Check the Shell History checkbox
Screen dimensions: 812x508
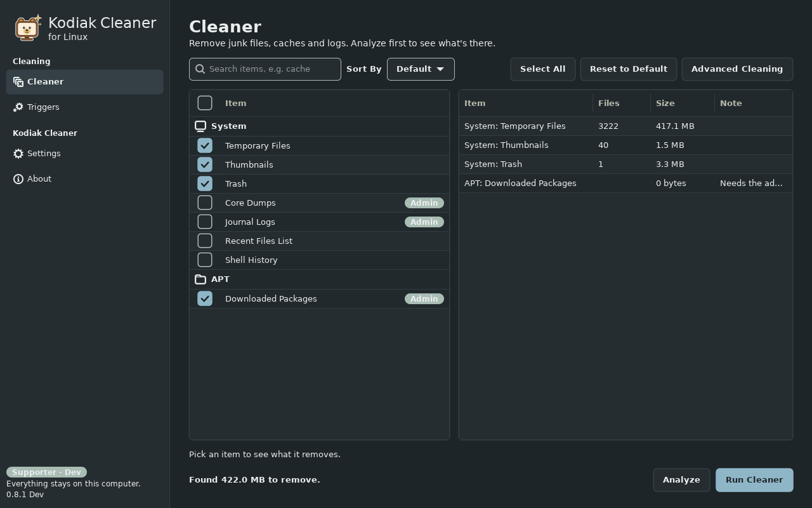[205, 260]
